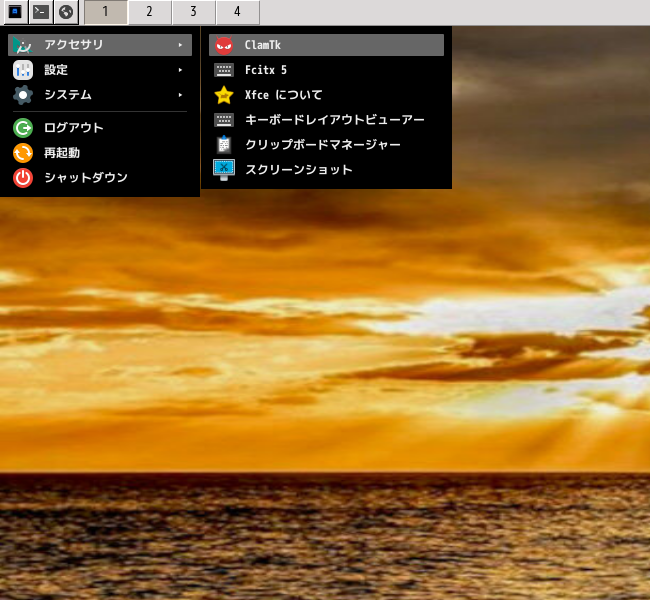Click the clipboard manager icon
Viewport: 650px width, 600px height.
pyautogui.click(x=224, y=145)
